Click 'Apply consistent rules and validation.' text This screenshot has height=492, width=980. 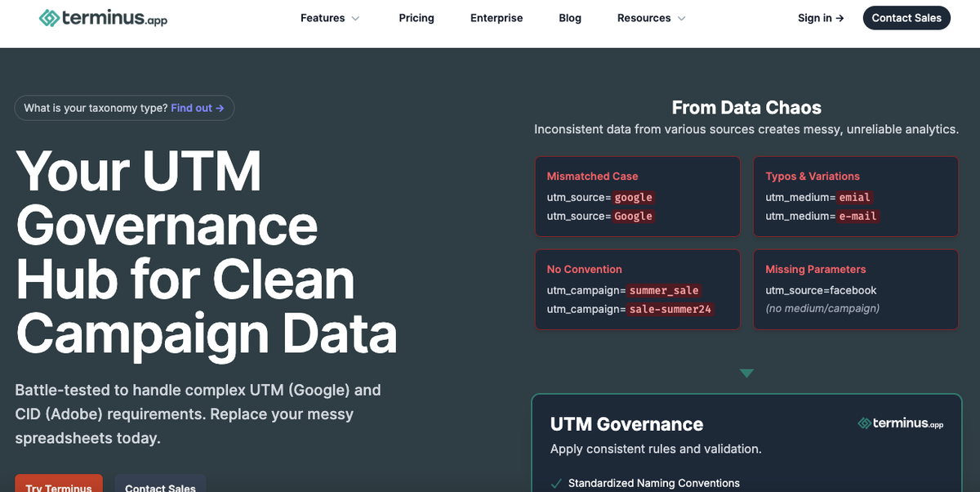pos(656,449)
